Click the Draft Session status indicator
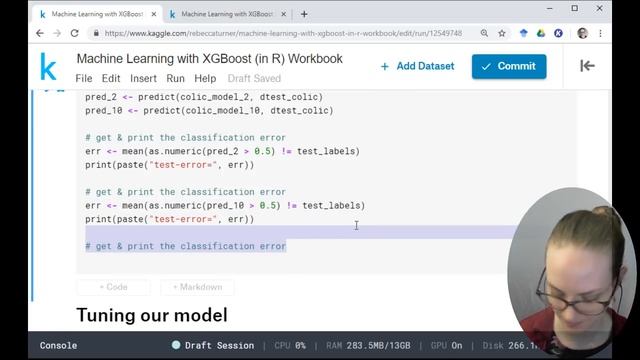640x360 pixels. [x=213, y=345]
